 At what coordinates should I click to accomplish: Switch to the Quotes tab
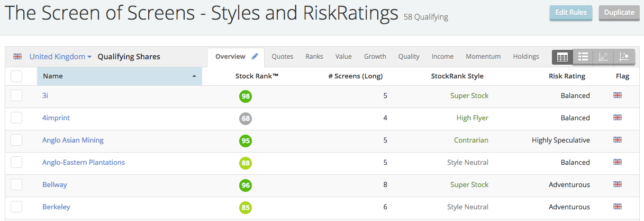[x=283, y=57]
